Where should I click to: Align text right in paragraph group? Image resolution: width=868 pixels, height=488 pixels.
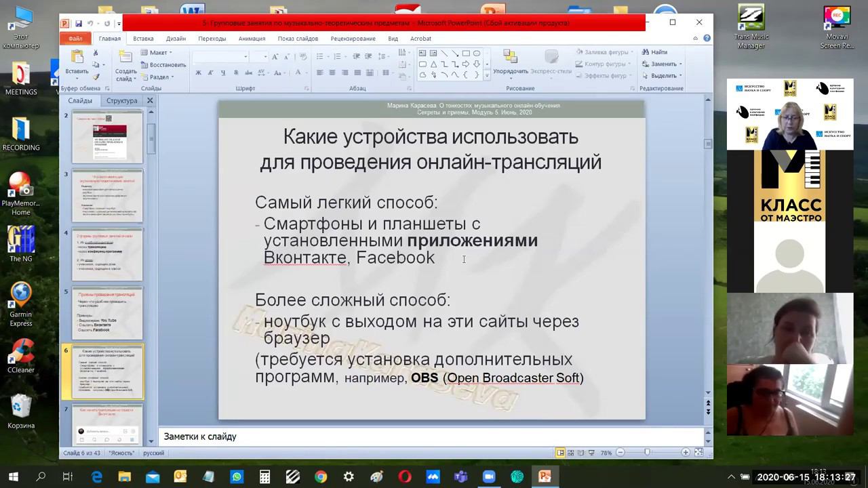pyautogui.click(x=344, y=73)
